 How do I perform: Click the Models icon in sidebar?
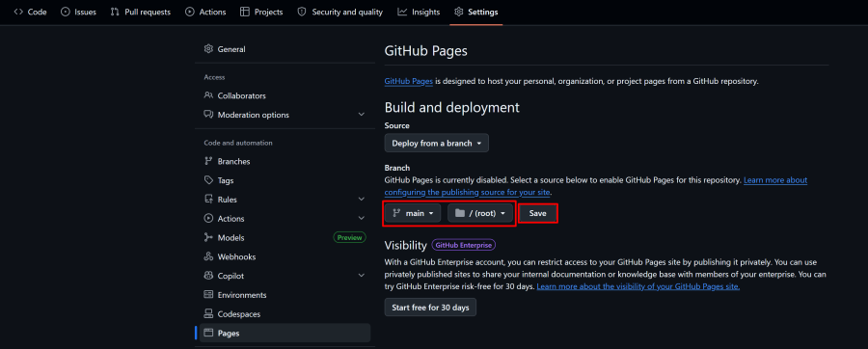tap(208, 237)
